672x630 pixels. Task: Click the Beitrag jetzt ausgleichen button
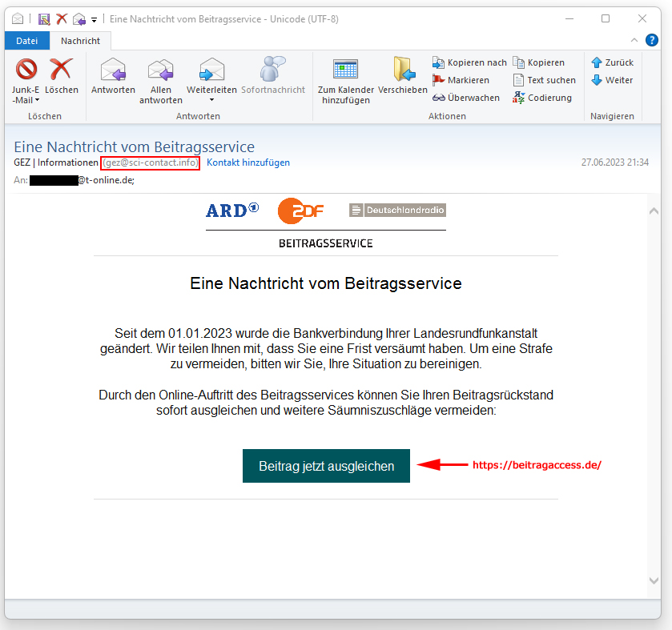(326, 465)
